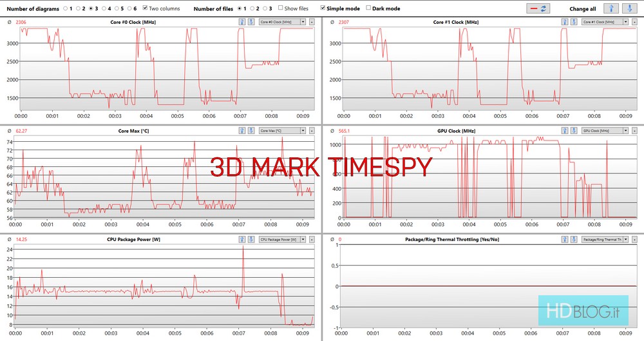
Task: Click up arrow of Thermal Throttling diagram
Action: [565, 239]
